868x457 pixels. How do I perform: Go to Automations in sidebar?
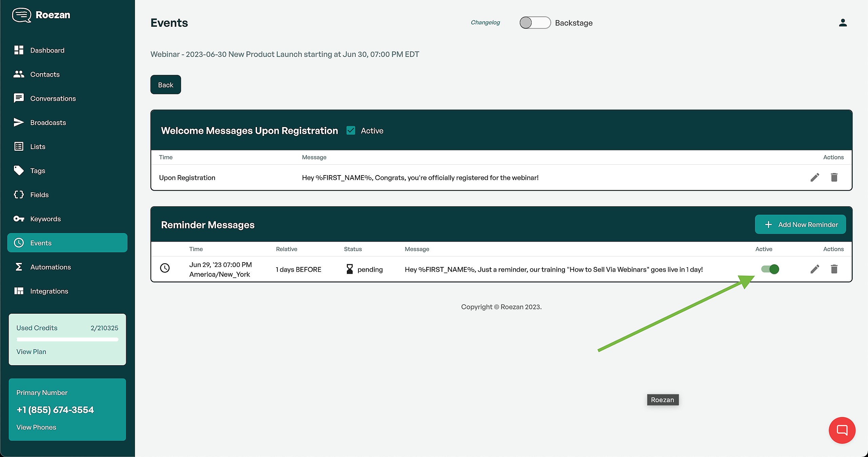[51, 267]
